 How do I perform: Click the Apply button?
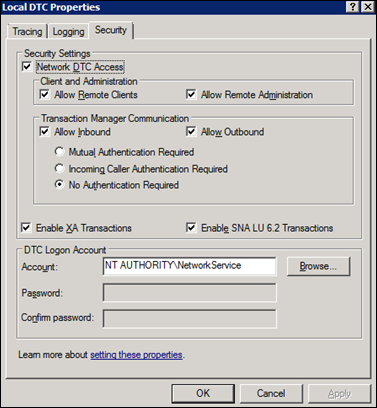[339, 393]
